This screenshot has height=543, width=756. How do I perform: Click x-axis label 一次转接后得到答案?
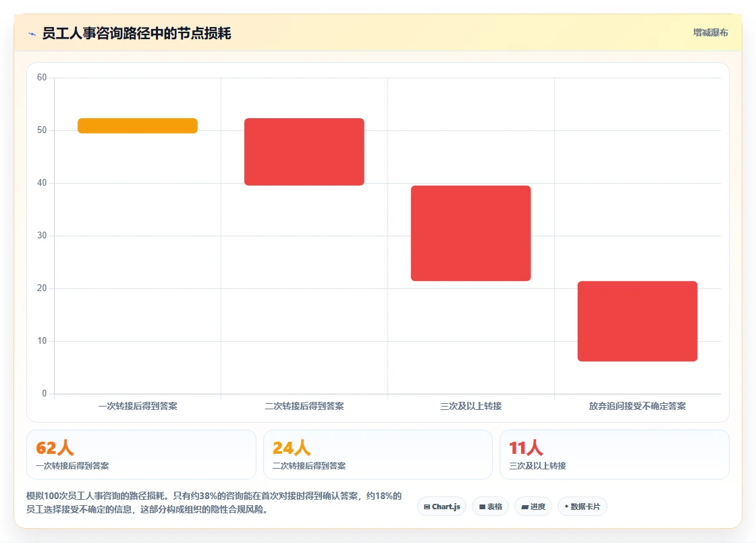138,406
